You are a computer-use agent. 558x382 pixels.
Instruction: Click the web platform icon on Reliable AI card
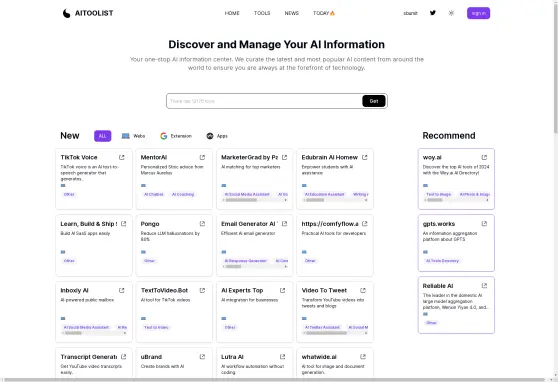pyautogui.click(x=425, y=314)
